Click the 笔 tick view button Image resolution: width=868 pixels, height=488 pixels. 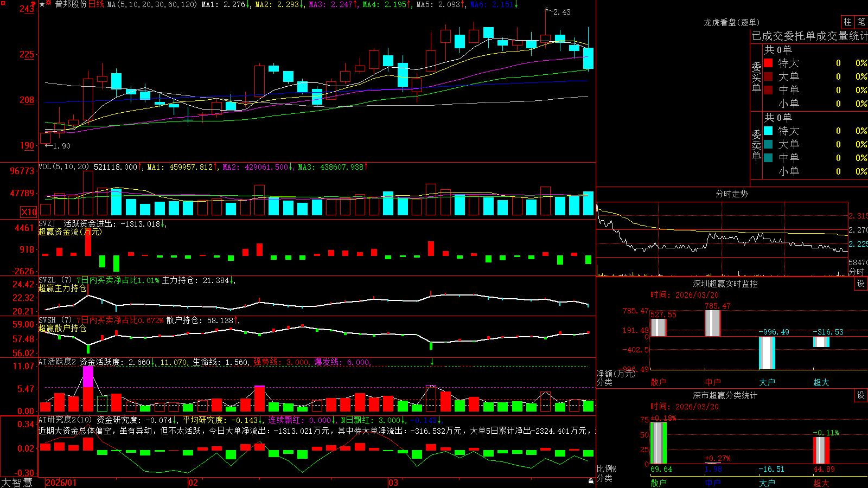(x=861, y=22)
